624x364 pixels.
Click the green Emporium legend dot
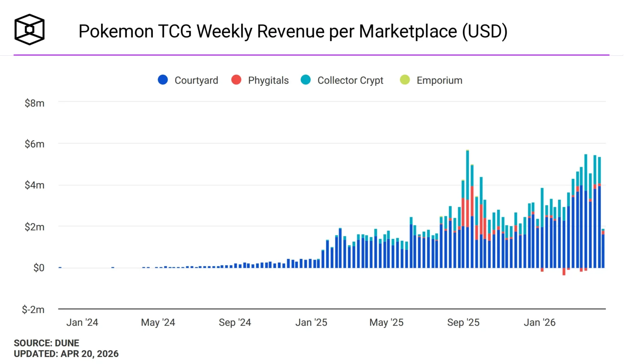coord(405,80)
